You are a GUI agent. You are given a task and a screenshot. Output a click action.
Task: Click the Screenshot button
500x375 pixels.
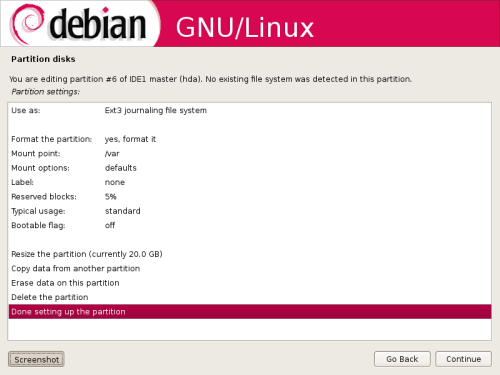36,359
